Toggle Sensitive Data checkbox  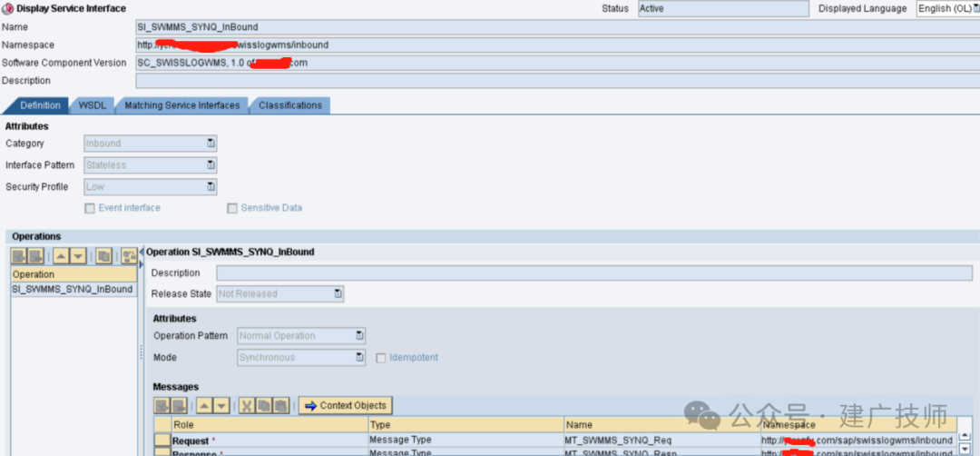[x=232, y=208]
